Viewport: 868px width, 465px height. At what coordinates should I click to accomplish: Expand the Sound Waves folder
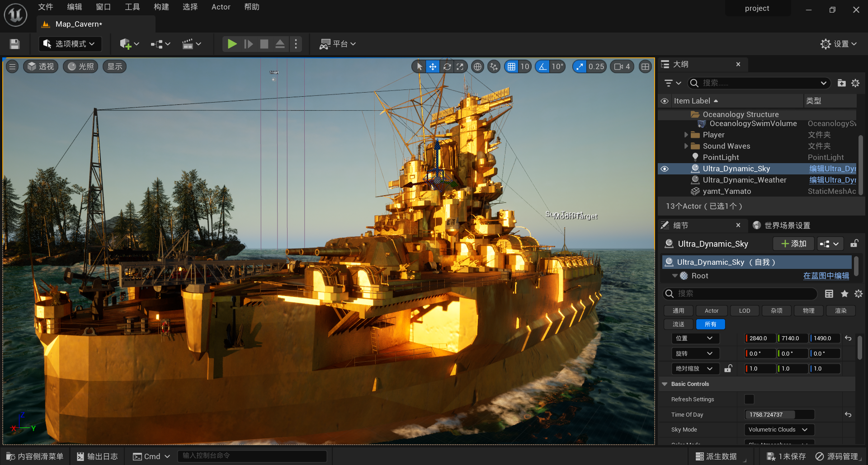(x=686, y=146)
